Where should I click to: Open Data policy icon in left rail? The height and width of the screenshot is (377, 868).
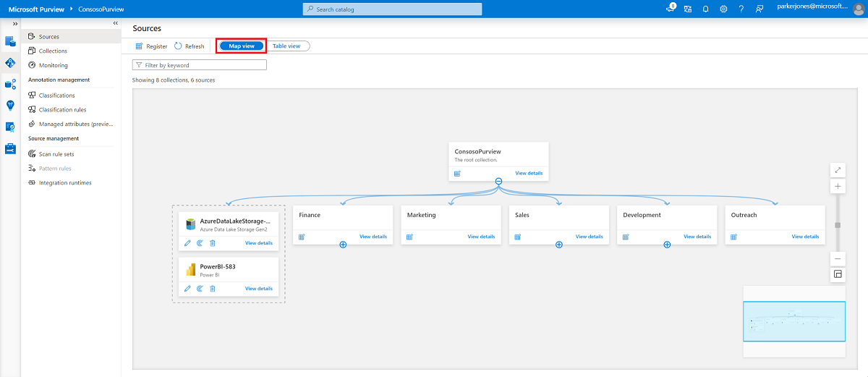10,127
